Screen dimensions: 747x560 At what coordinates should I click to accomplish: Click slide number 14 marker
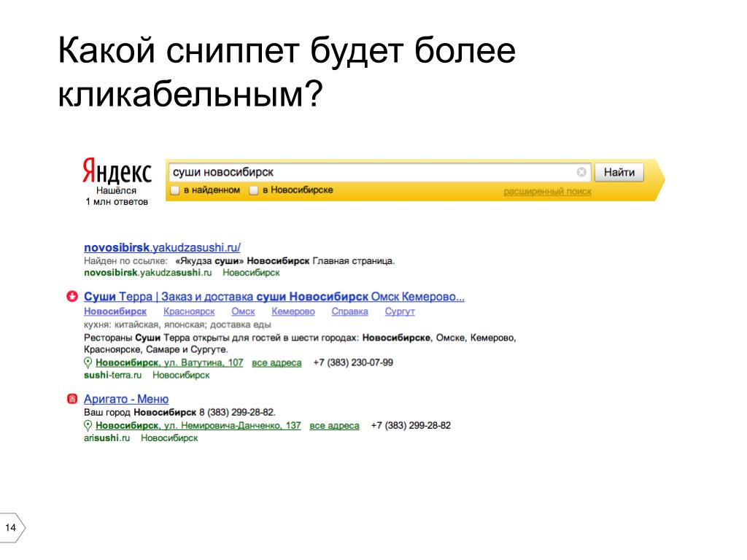pos(12,528)
